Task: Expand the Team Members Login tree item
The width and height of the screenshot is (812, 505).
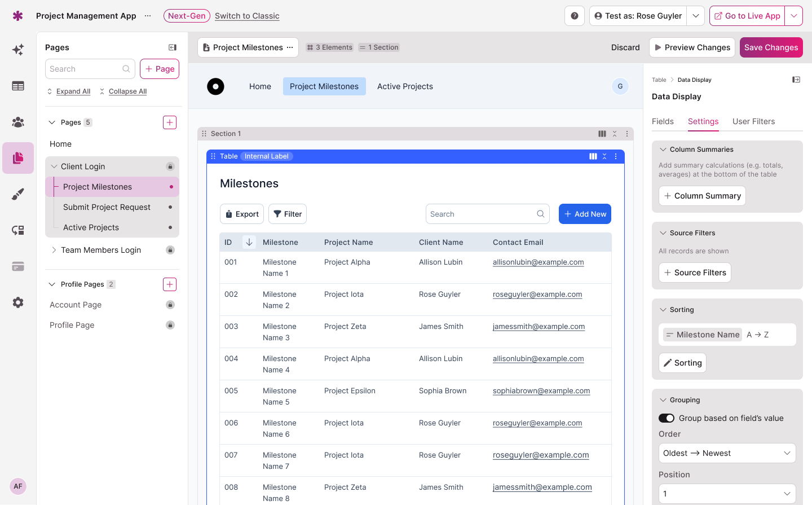Action: pyautogui.click(x=54, y=250)
